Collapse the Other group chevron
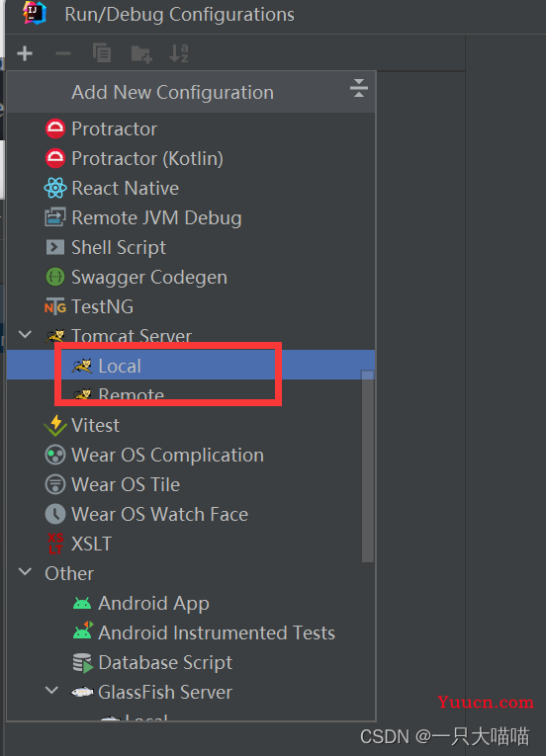This screenshot has height=756, width=546. (x=25, y=572)
